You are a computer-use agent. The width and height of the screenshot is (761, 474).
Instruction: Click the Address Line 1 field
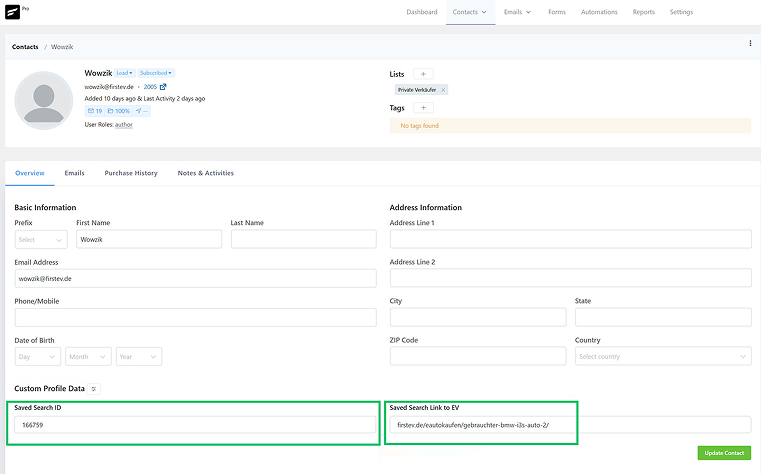(571, 239)
